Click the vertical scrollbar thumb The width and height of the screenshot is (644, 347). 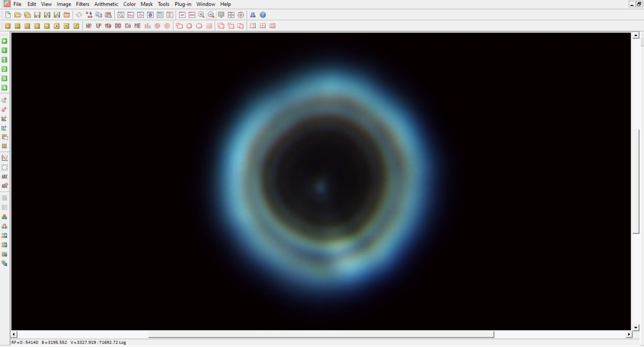[x=635, y=181]
